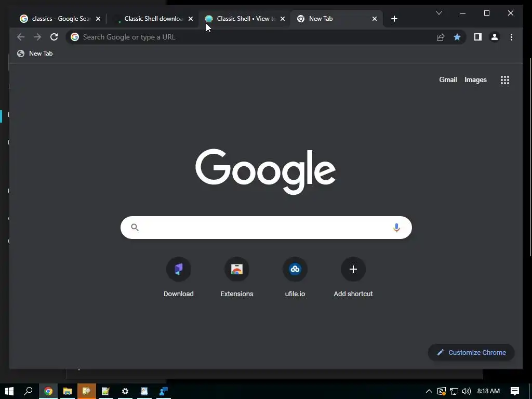532x399 pixels.
Task: Open the Classic Shell View topic tab
Action: 244,19
